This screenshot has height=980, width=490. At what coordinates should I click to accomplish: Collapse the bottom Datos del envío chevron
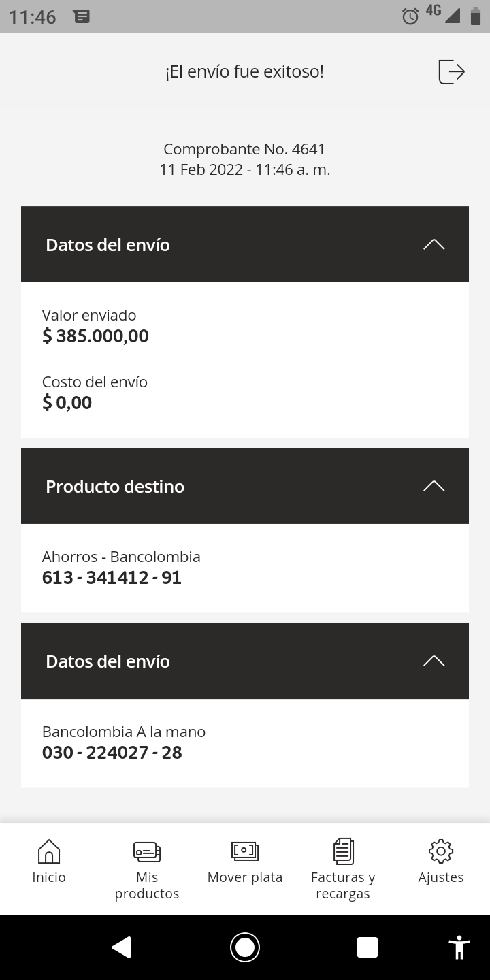(x=434, y=661)
